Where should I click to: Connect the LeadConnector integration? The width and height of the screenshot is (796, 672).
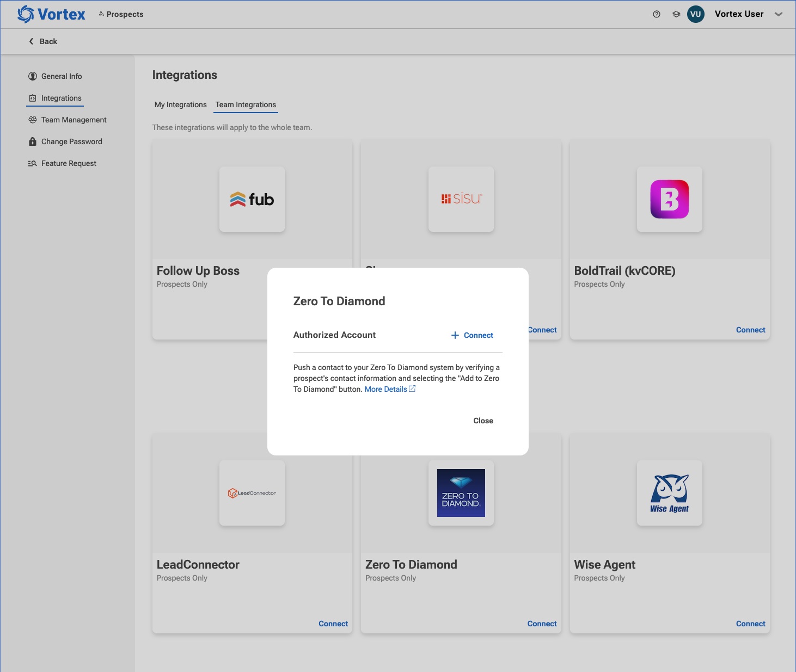(x=333, y=624)
